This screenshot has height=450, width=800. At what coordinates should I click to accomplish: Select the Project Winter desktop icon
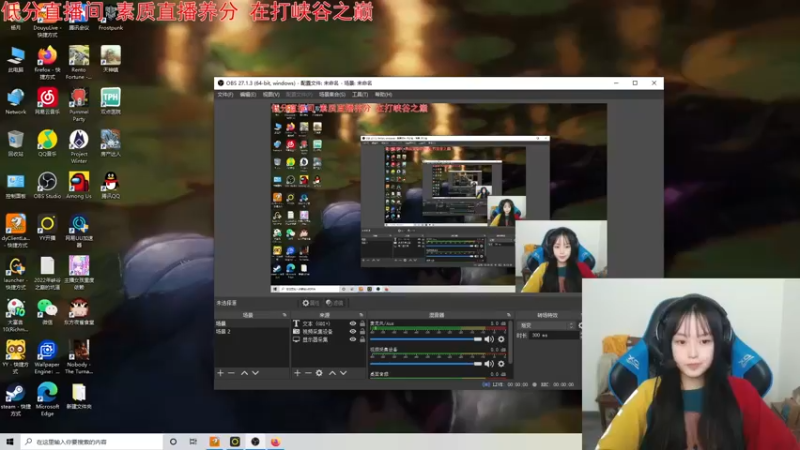coord(79,147)
